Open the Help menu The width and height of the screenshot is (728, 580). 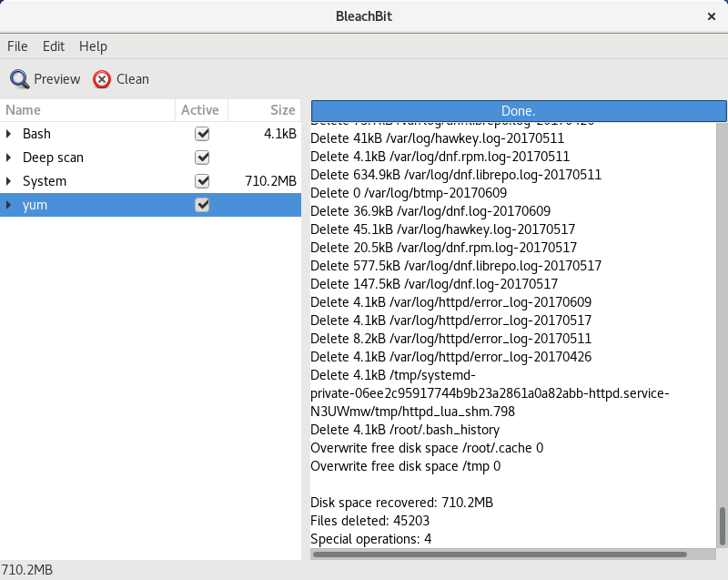point(93,46)
